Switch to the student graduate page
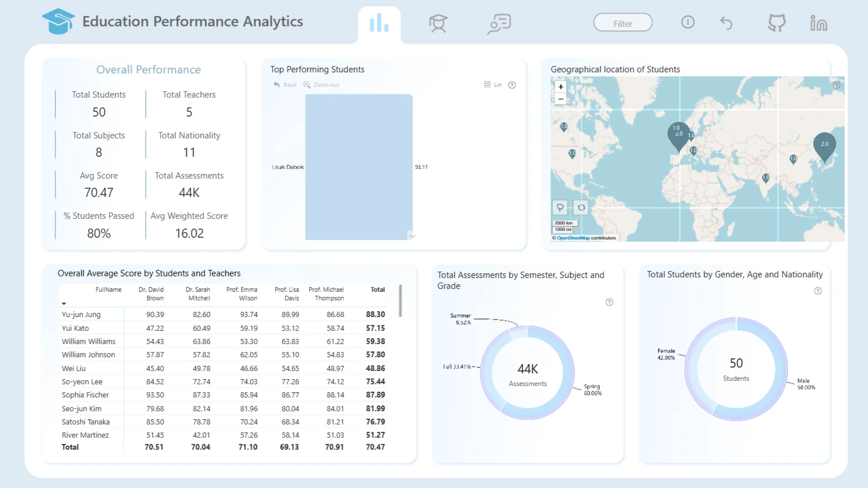868x488 pixels. click(438, 23)
